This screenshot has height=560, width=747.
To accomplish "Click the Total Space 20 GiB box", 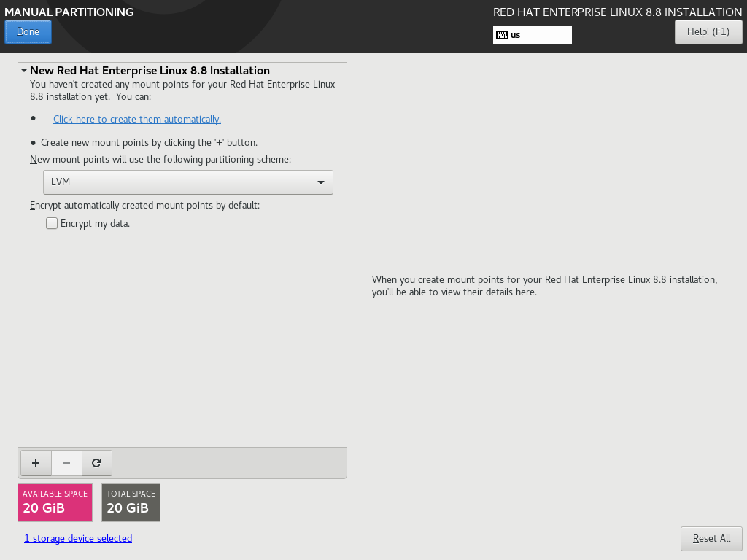I will point(131,503).
